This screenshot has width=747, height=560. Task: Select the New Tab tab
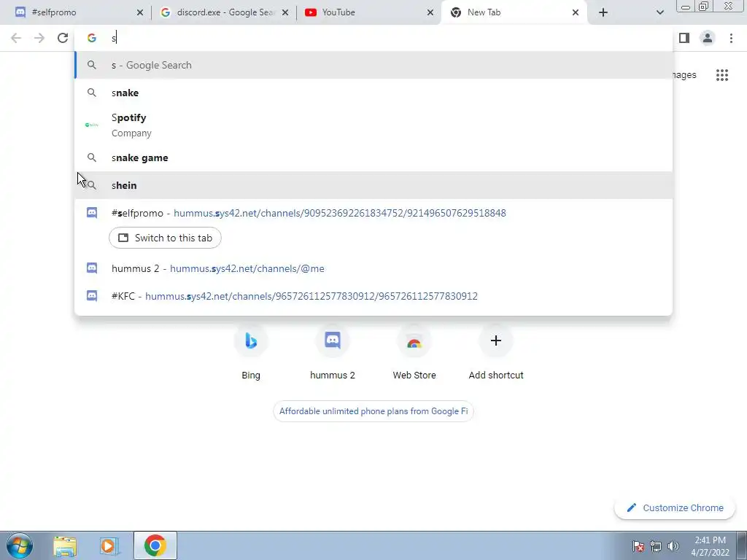click(514, 12)
